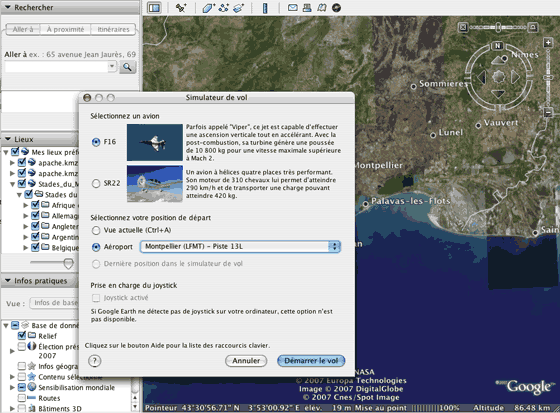The height and width of the screenshot is (413, 560).
Task: Click the tilt slider at top right
Action: click(x=498, y=27)
